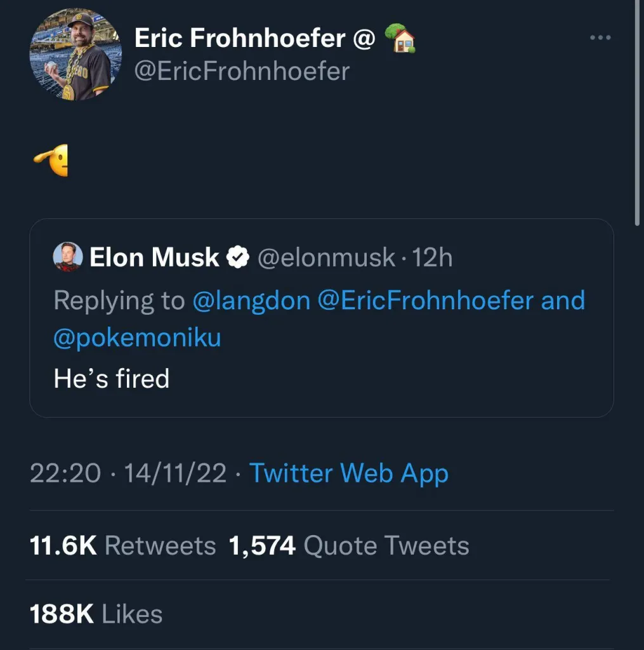Viewport: 644px width, 650px height.
Task: Open the @langdon mention link
Action: click(x=251, y=300)
